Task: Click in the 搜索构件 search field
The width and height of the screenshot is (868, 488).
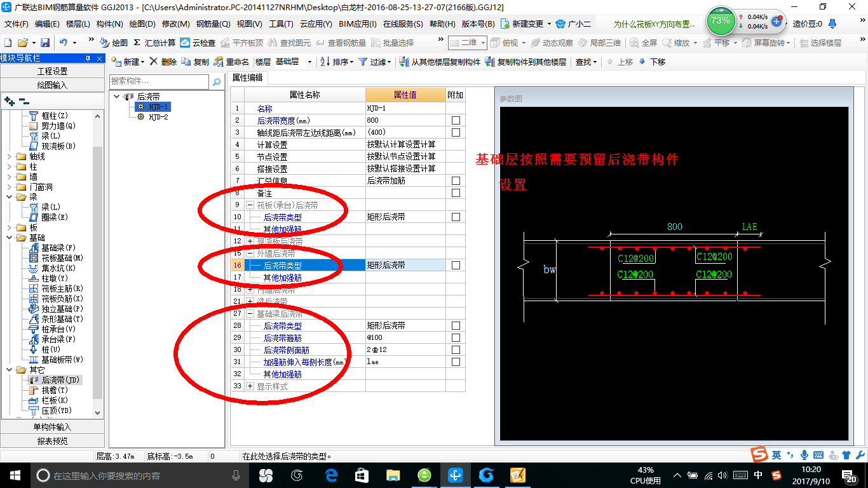Action: [159, 81]
